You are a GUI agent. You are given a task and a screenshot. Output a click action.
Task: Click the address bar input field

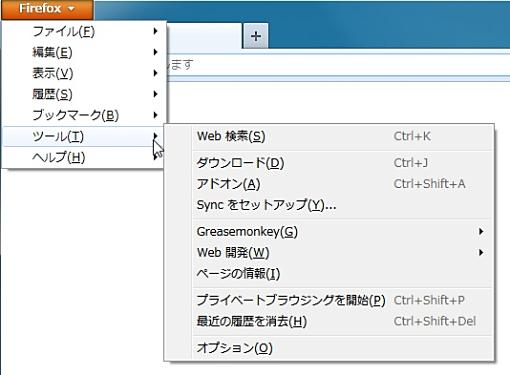338,65
